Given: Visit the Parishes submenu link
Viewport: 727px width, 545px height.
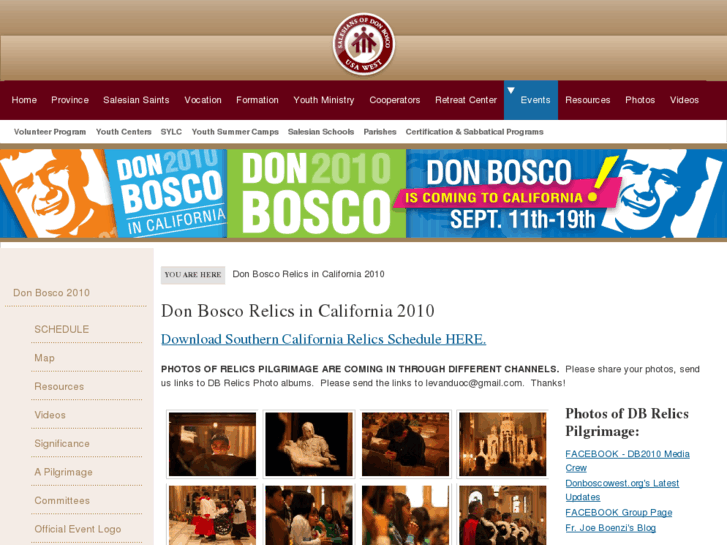Looking at the screenshot, I should point(380,132).
